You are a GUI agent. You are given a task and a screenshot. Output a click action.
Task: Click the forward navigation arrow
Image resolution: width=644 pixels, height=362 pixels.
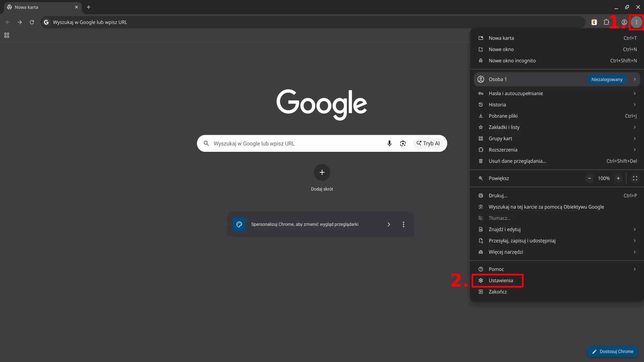(x=20, y=22)
